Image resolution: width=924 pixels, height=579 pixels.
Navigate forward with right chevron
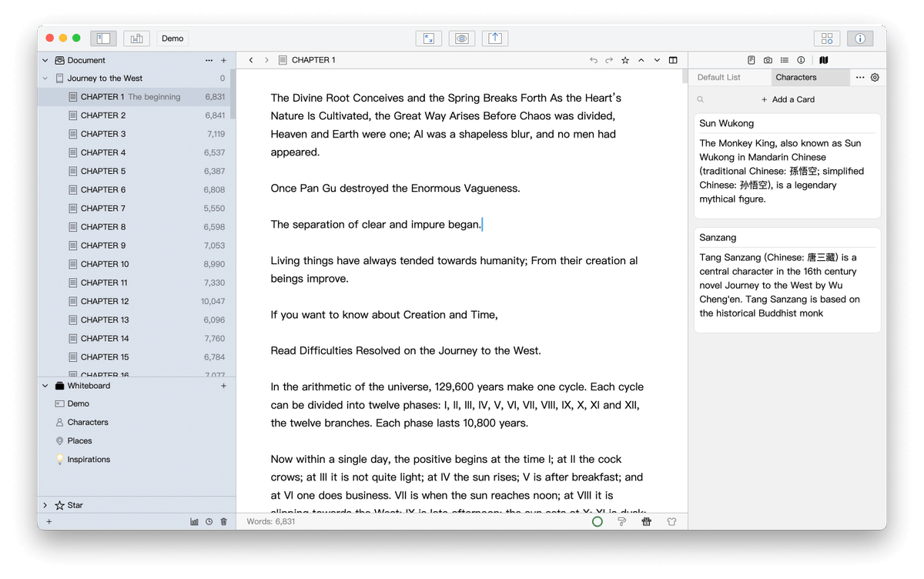[x=266, y=60]
